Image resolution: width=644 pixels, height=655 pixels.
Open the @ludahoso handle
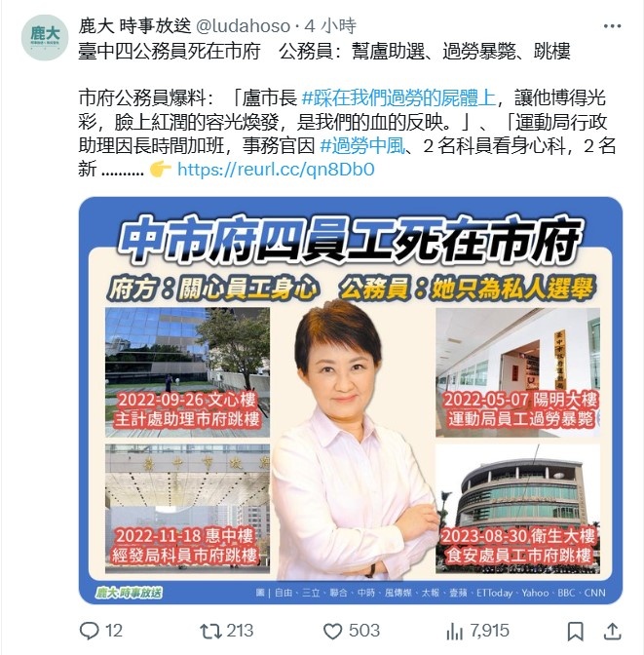click(243, 26)
